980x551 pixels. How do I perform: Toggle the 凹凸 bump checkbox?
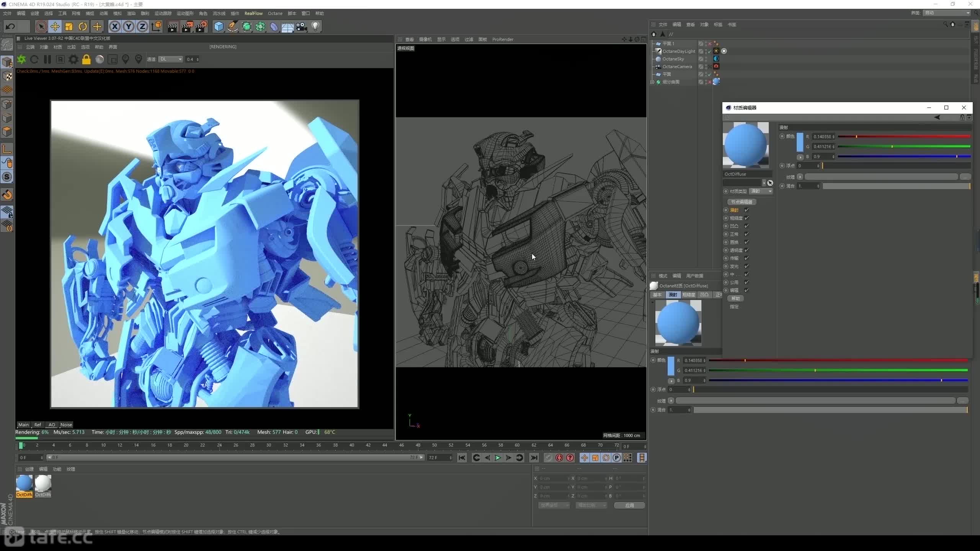coord(746,226)
